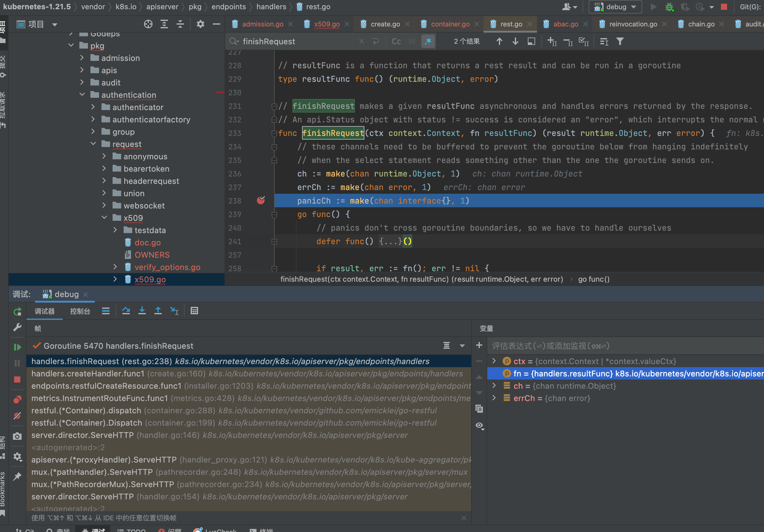Collapse all items in project tree
Screen dimensions: 764x532
[180, 24]
